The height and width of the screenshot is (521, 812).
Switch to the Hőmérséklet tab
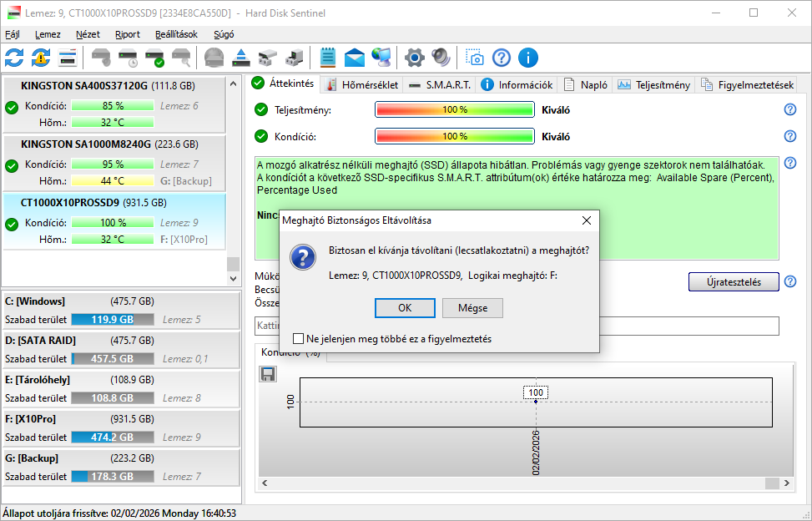[361, 83]
